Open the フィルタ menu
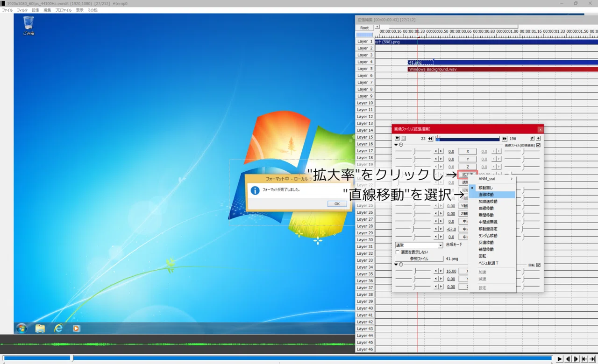This screenshot has width=598, height=364. [x=22, y=10]
